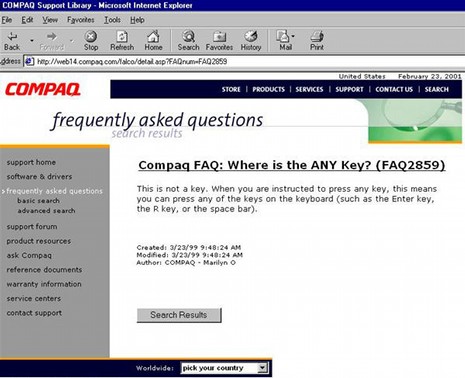Open the Favorites menu in the menu bar
465x378 pixels.
click(x=81, y=20)
